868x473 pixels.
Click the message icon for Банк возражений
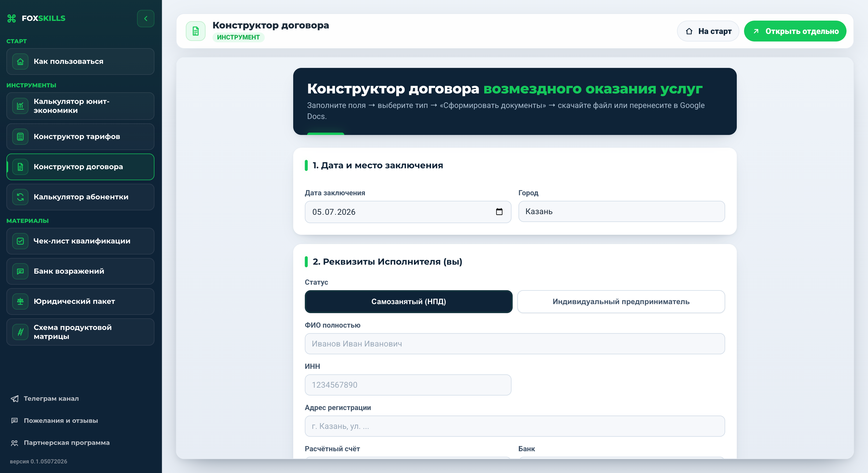(20, 271)
